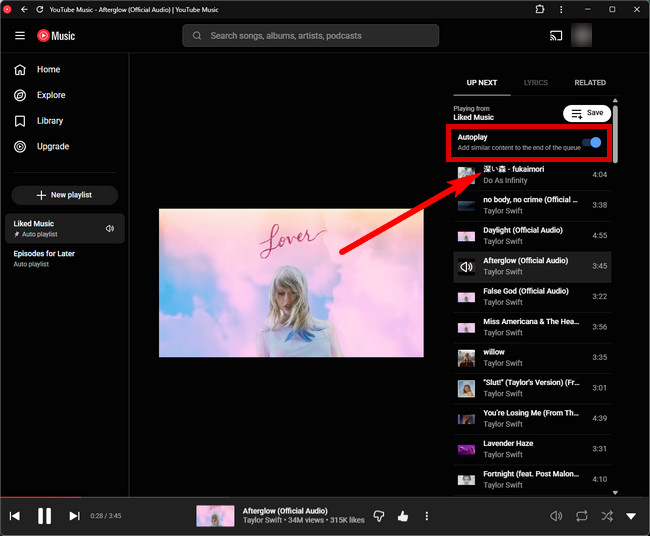This screenshot has height=536, width=650.
Task: Like the song with thumbs up
Action: point(403,516)
